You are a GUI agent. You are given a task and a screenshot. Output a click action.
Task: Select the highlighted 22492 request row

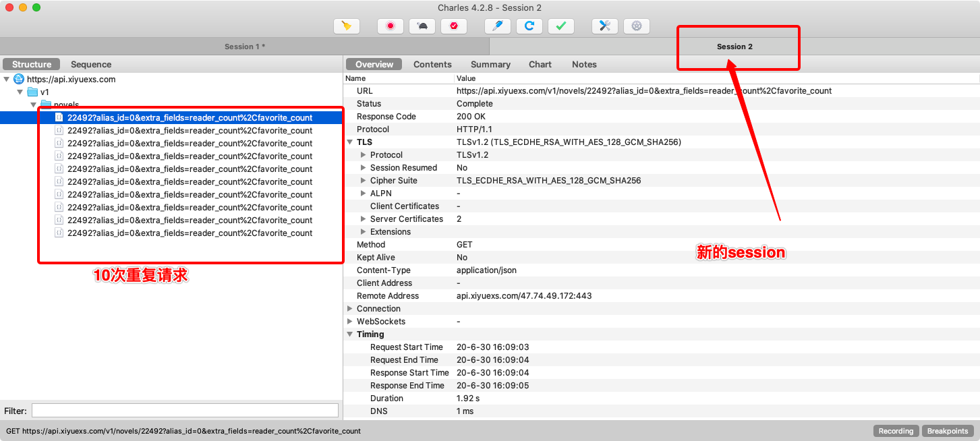point(171,117)
